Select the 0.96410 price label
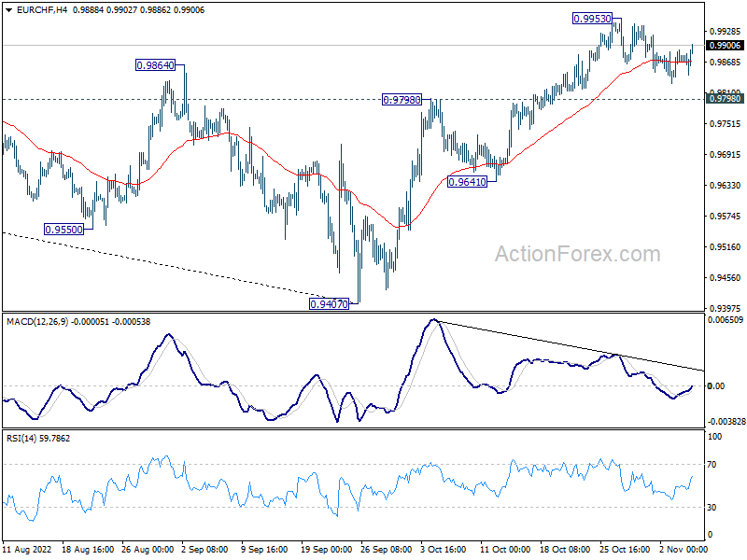The image size is (747, 560). (468, 181)
